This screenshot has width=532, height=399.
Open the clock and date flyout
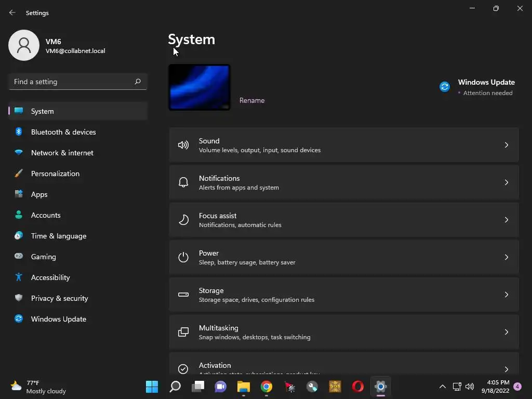coord(495,387)
